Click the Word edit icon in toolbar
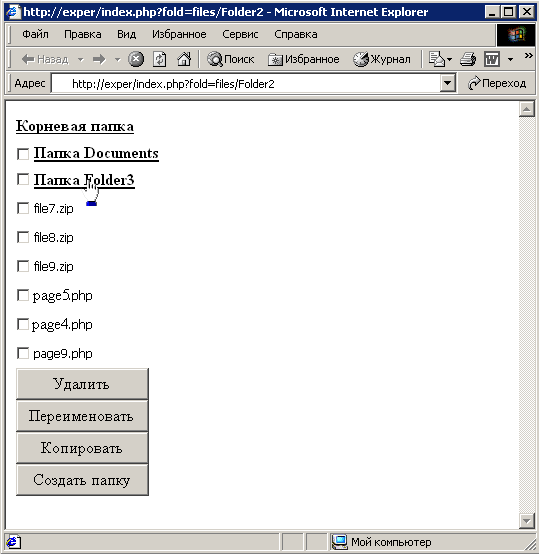 click(x=492, y=59)
